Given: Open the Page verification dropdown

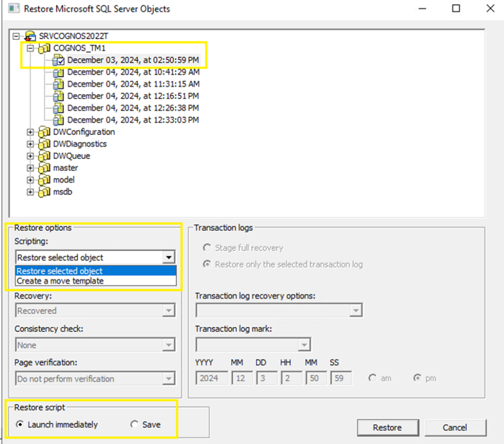Looking at the screenshot, I should [168, 379].
